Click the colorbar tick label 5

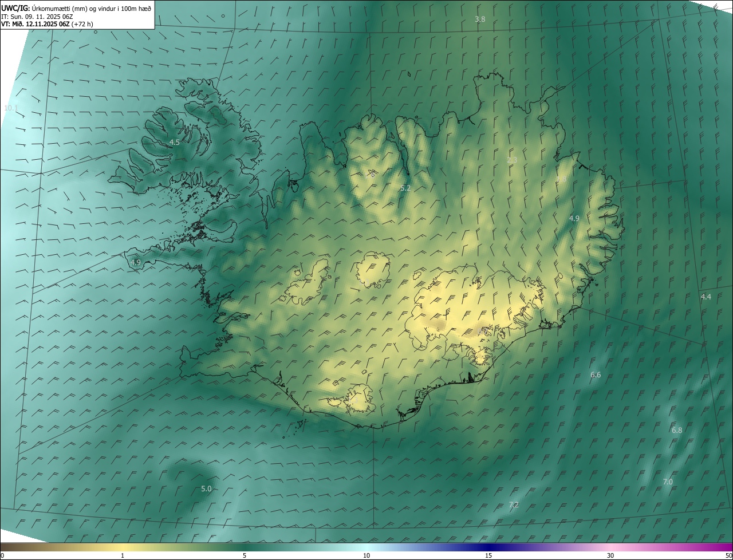(x=245, y=555)
